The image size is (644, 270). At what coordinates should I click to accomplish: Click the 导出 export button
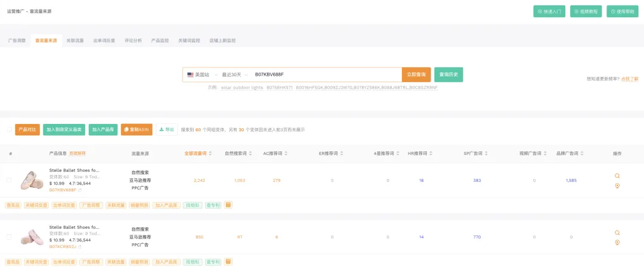(167, 130)
